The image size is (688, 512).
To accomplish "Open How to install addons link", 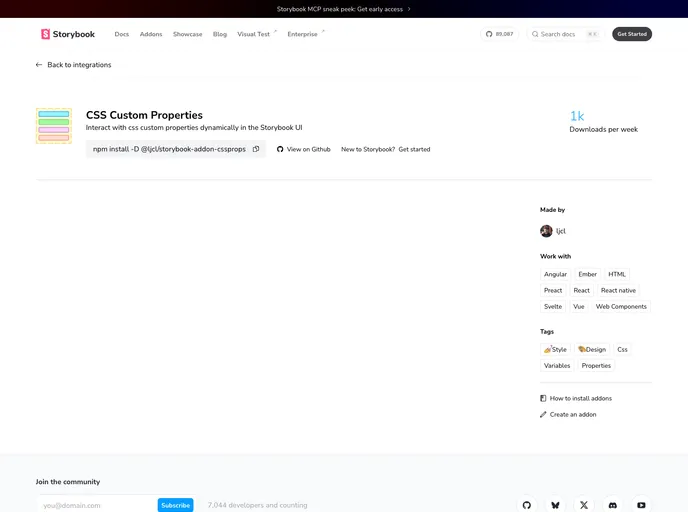I will pos(580,398).
